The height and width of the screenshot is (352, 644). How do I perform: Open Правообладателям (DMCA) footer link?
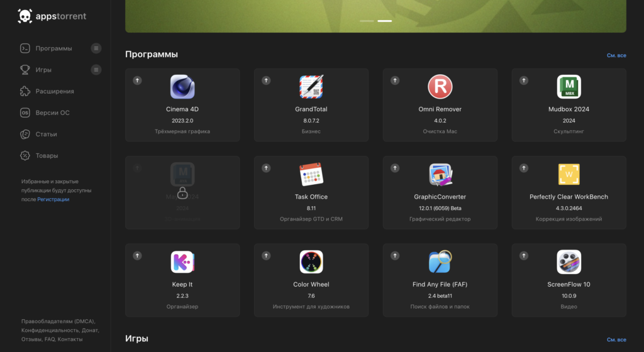[58, 321]
